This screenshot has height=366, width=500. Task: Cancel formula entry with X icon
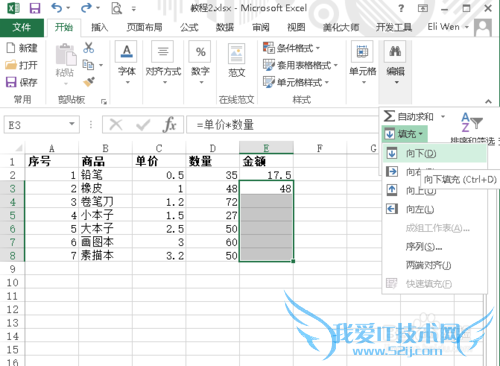[x=116, y=125]
